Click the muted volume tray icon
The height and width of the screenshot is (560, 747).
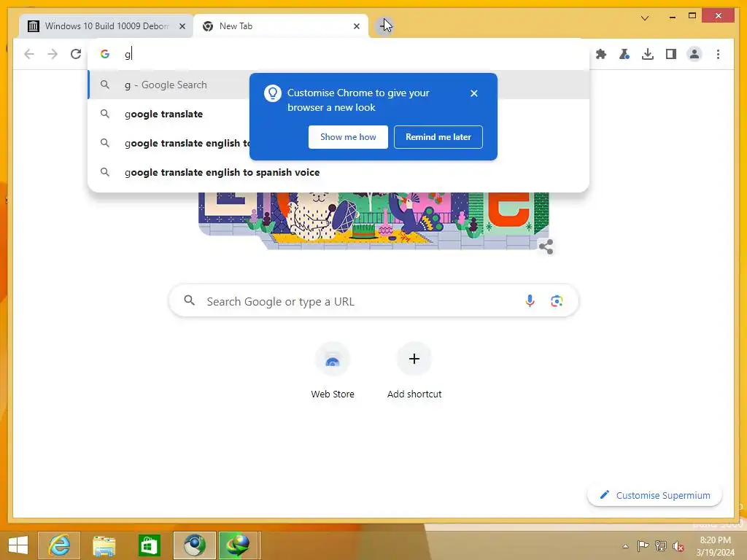[678, 546]
